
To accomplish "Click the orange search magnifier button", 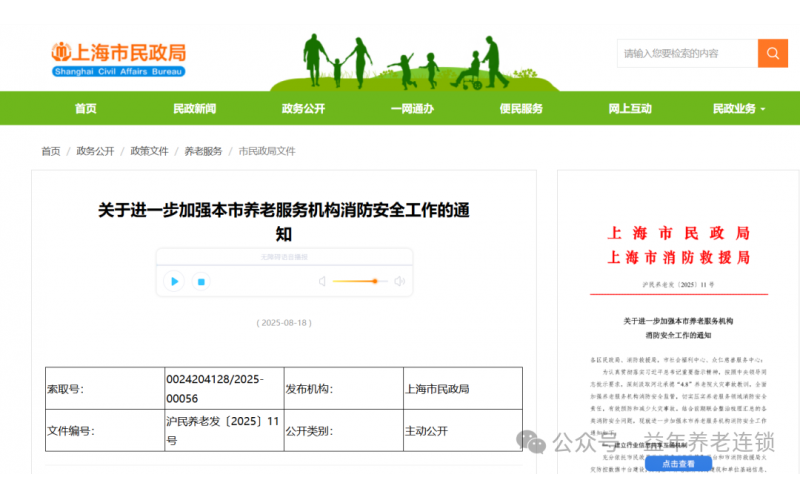I will tap(772, 53).
